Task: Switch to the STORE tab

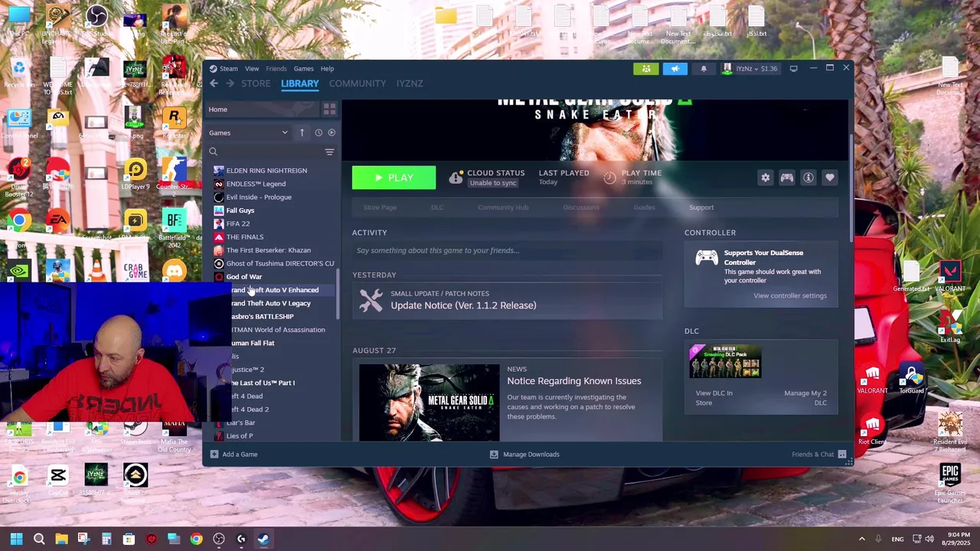Action: tap(256, 83)
